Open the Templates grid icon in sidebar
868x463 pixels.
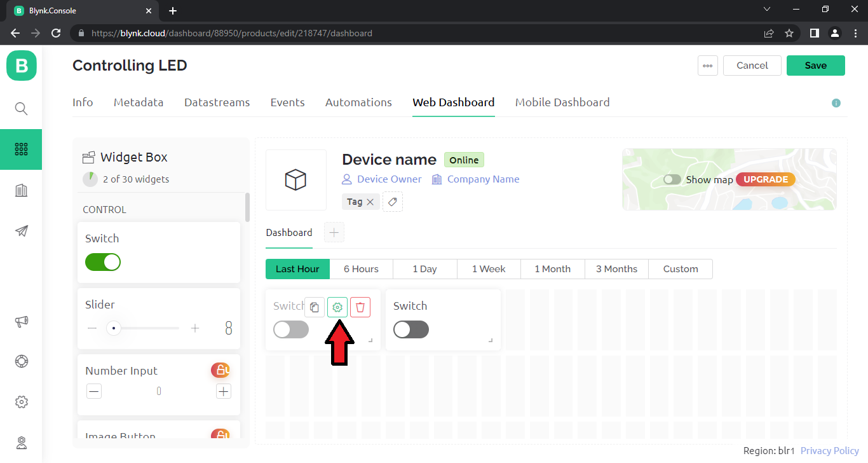21,149
